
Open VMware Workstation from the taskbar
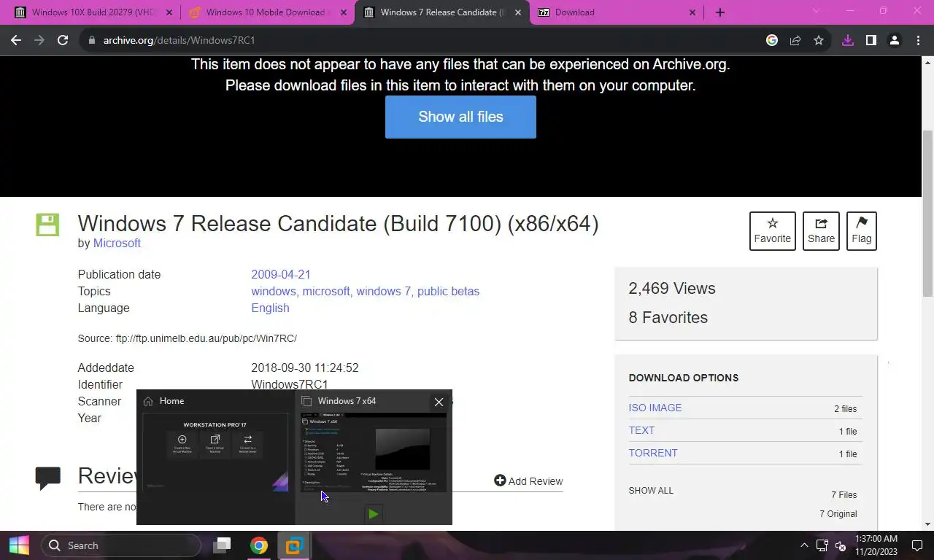click(x=294, y=545)
